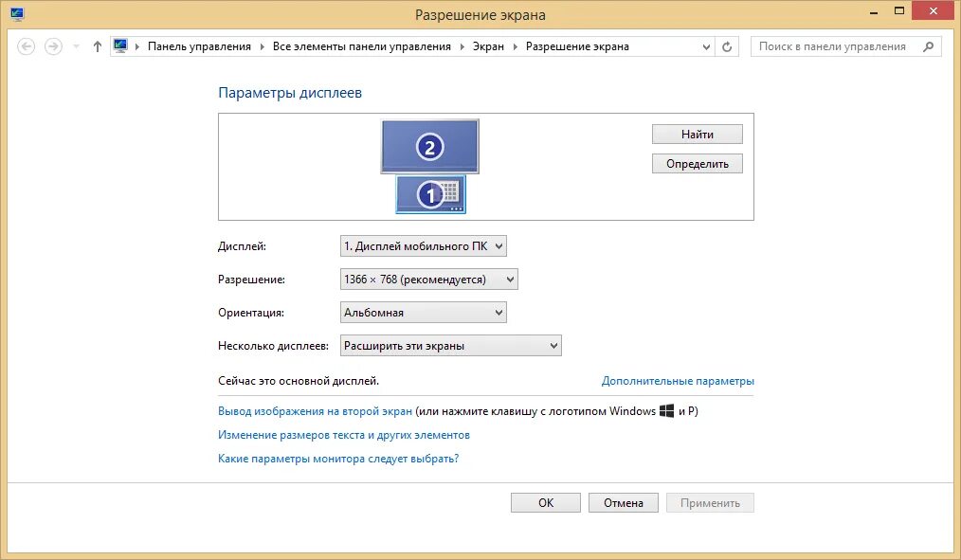Click the Определить button
Screen dimensions: 961x560
coord(697,164)
